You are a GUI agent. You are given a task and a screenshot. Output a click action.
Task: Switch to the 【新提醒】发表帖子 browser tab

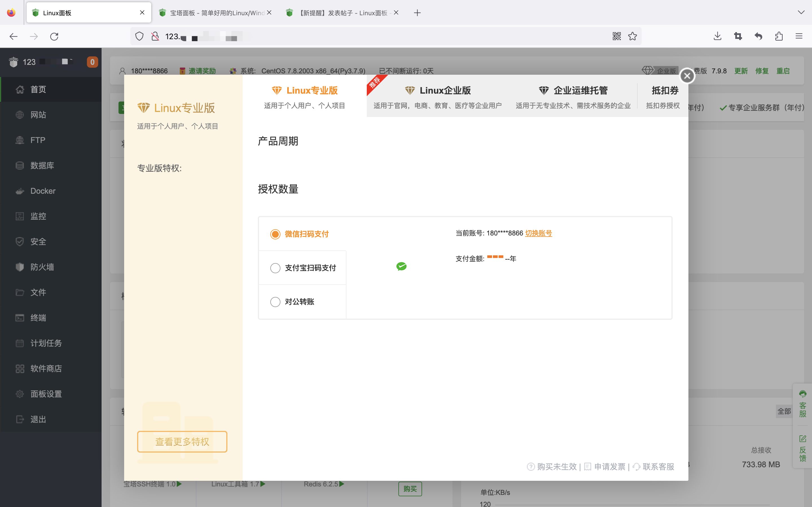click(343, 13)
